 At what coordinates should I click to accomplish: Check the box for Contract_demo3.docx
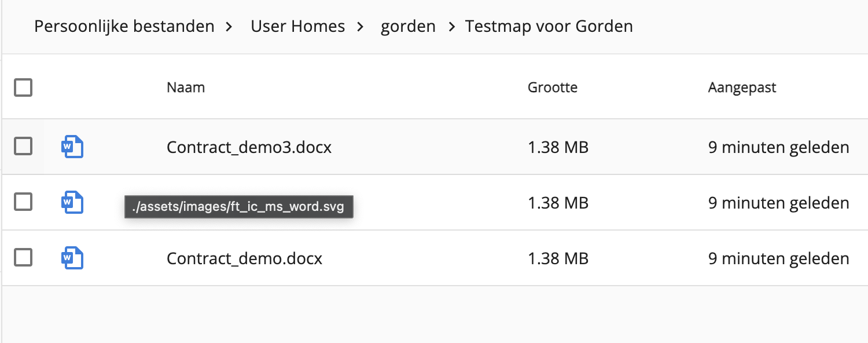[x=23, y=147]
